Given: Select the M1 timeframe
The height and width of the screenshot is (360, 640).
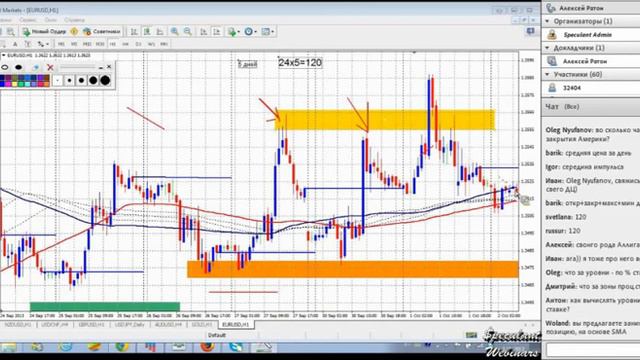Looking at the screenshot, I should coord(61,44).
